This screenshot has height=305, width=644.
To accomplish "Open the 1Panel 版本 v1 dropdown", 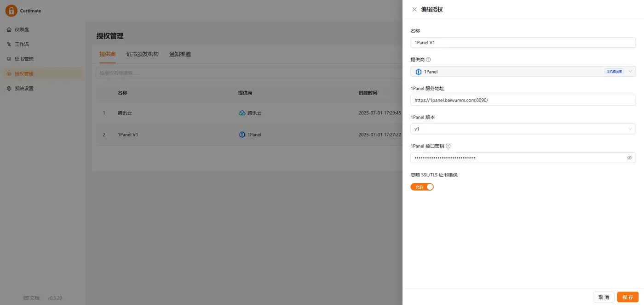I will coord(523,129).
